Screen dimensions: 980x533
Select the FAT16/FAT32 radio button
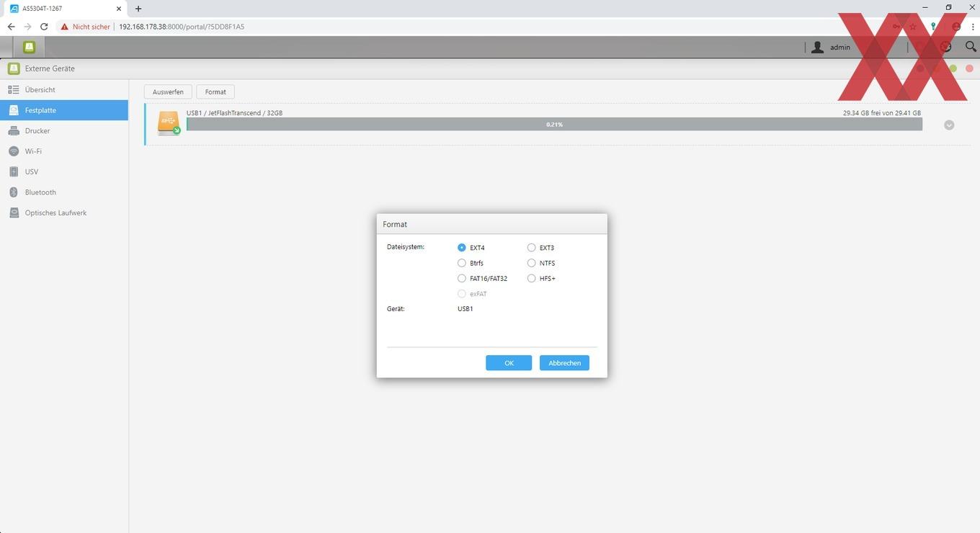[x=462, y=278]
